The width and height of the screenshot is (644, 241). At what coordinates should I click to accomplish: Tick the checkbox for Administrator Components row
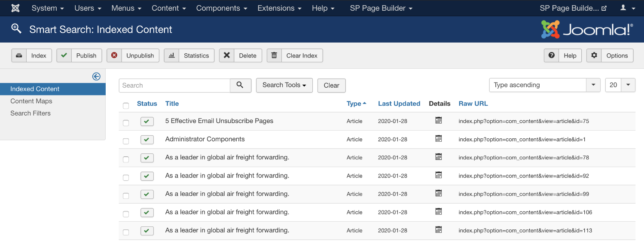126,141
